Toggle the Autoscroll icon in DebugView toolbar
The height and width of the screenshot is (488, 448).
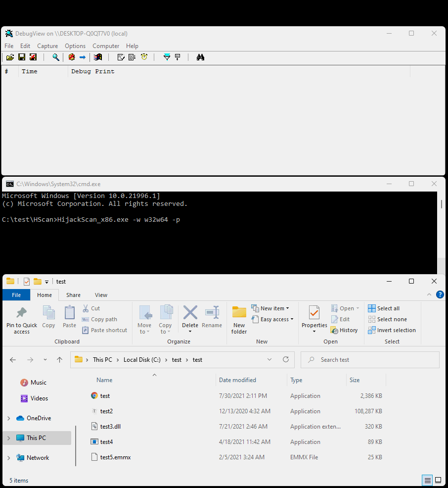132,57
